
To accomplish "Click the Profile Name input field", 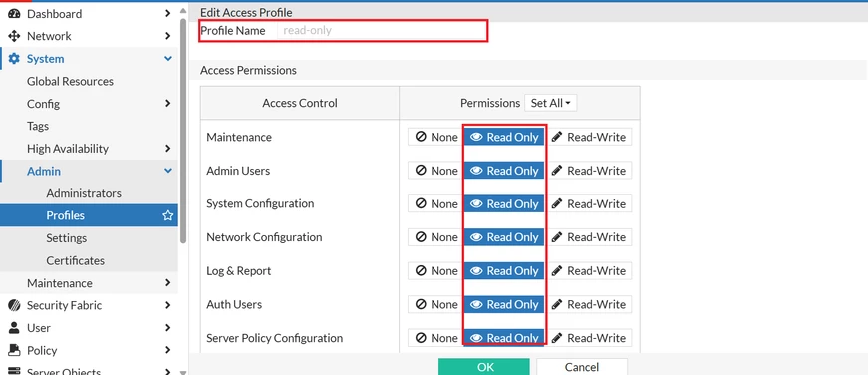I will [382, 31].
